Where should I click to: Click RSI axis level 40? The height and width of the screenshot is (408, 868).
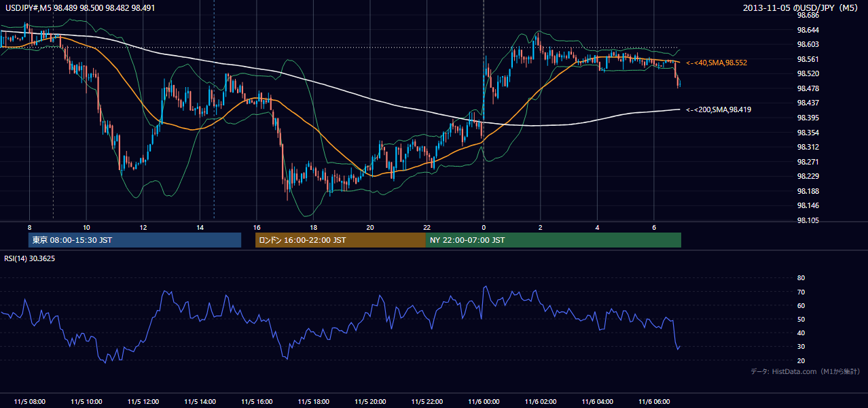[801, 333]
